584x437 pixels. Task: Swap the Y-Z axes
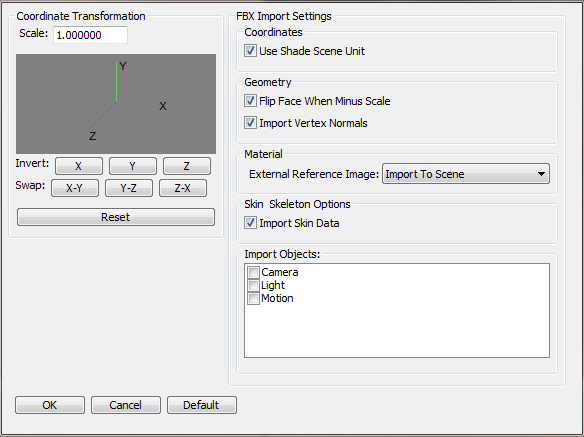click(129, 188)
